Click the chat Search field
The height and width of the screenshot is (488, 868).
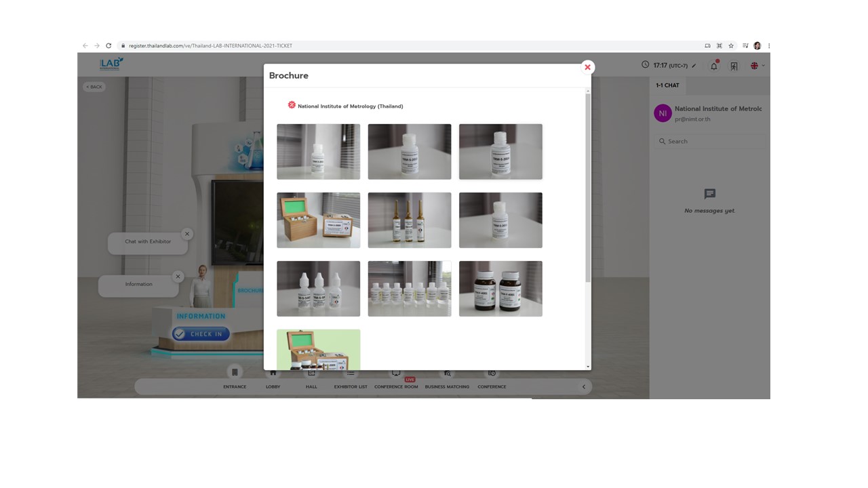point(712,142)
